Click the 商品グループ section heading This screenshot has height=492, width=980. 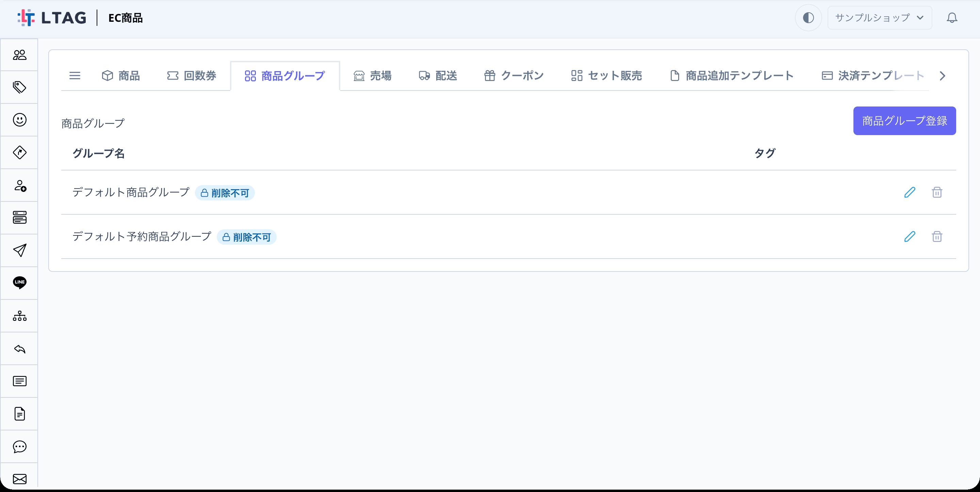93,124
